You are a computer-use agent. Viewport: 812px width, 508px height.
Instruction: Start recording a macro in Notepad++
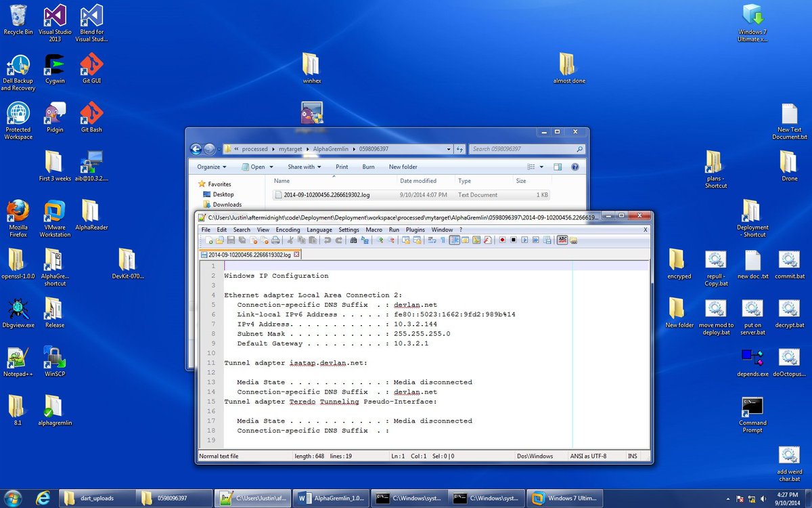pyautogui.click(x=503, y=240)
